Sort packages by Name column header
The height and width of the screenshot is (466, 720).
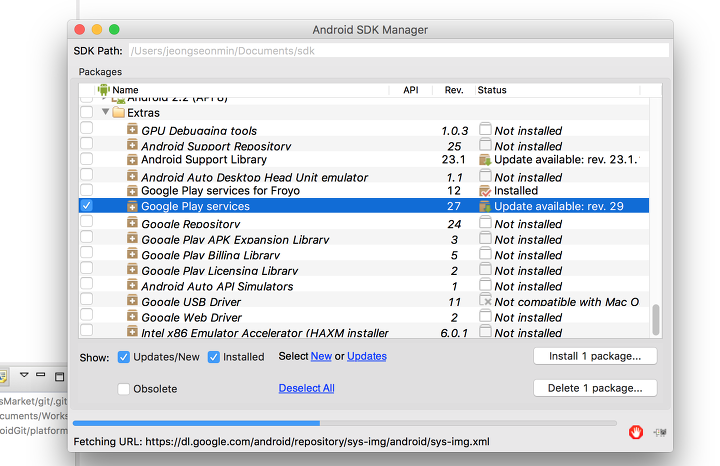coord(242,90)
